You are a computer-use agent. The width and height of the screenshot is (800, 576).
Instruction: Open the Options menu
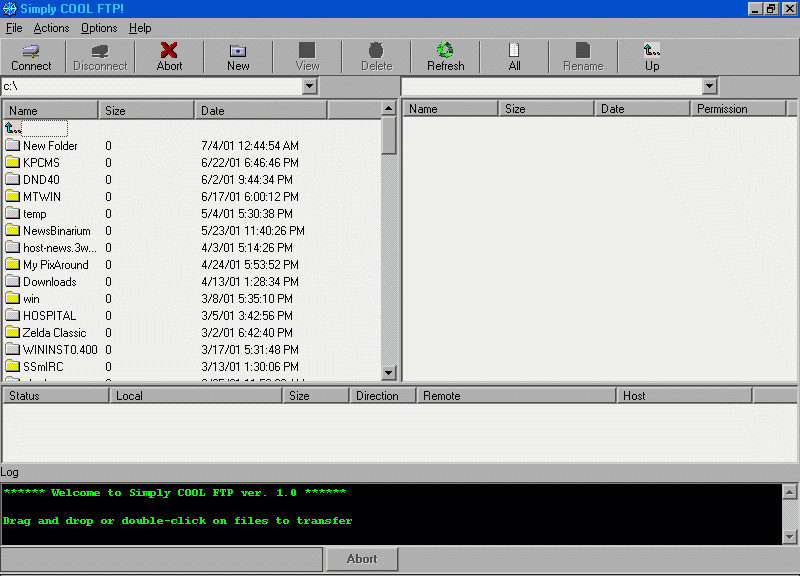99,28
